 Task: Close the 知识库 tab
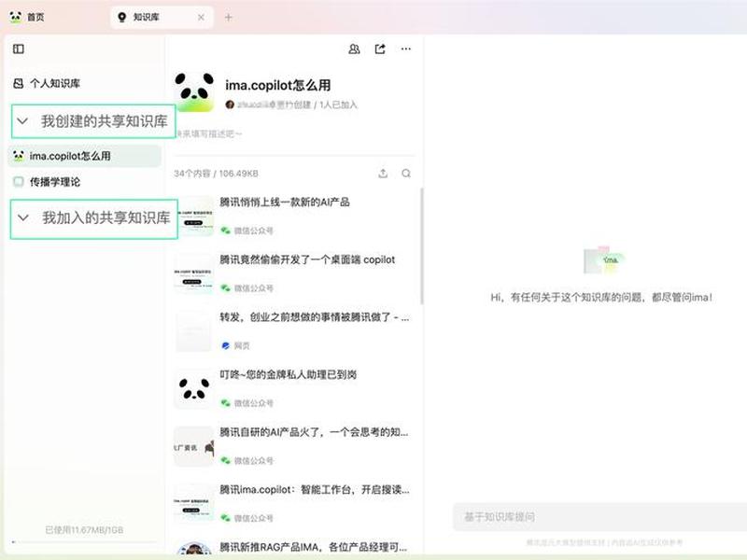[201, 17]
